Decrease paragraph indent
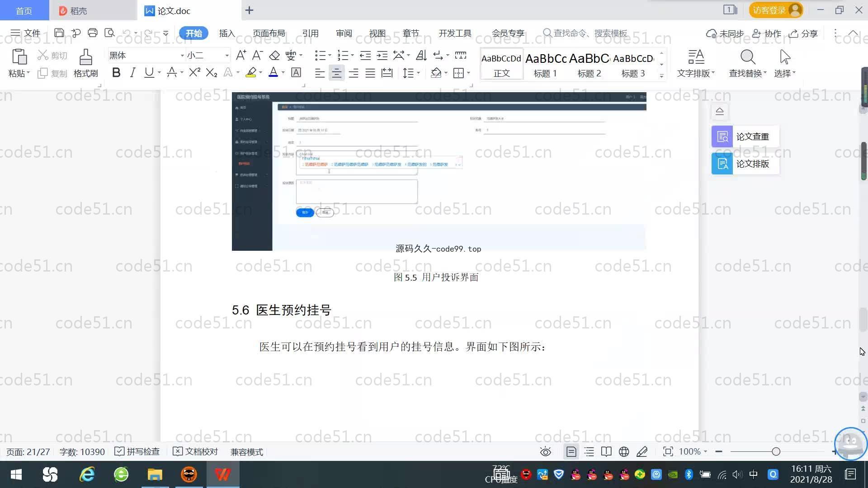868x488 pixels. coord(365,55)
